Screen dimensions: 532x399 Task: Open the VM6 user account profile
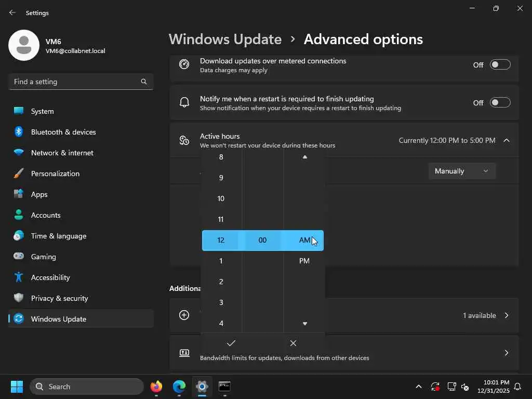tap(57, 46)
